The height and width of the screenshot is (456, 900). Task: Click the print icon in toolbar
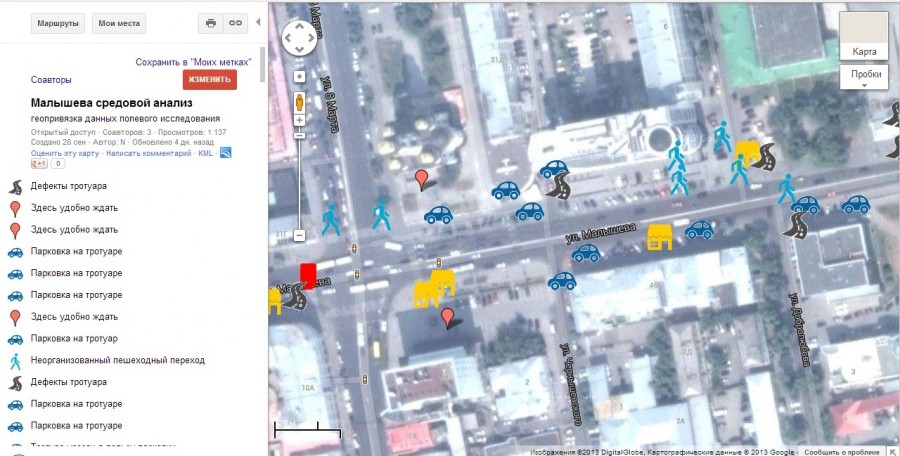[x=211, y=22]
